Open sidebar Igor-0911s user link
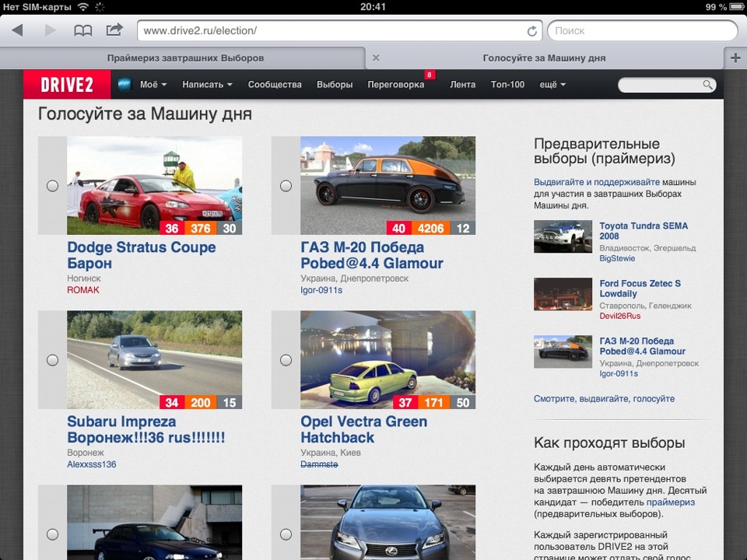 (x=619, y=374)
